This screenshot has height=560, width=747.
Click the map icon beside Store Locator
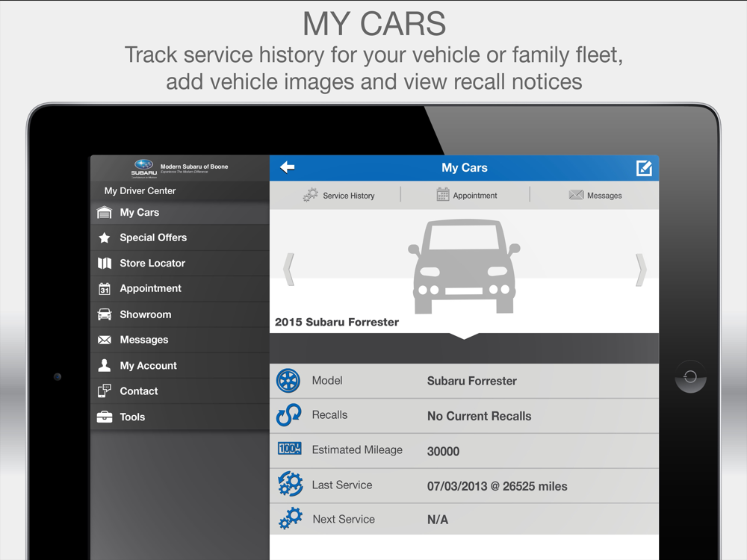click(105, 263)
